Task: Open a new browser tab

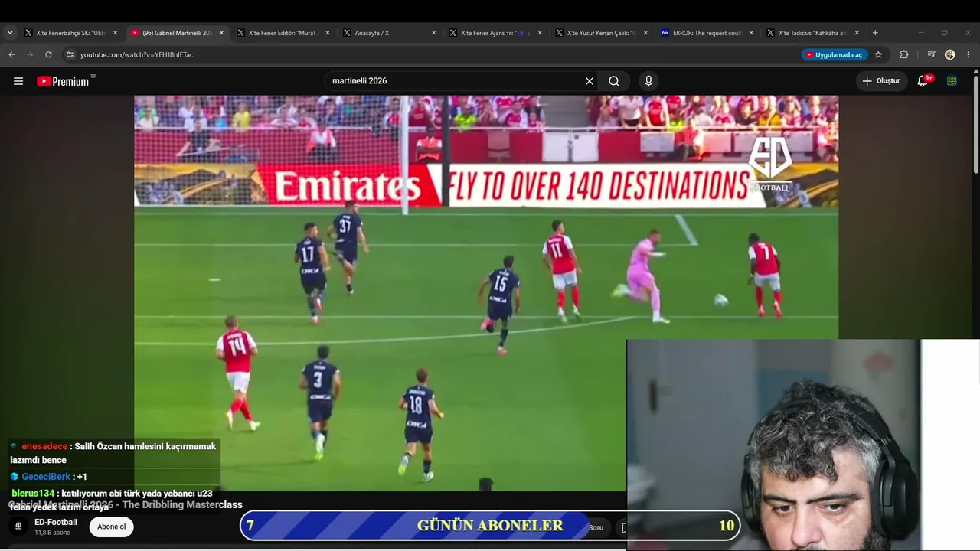Action: pyautogui.click(x=875, y=33)
